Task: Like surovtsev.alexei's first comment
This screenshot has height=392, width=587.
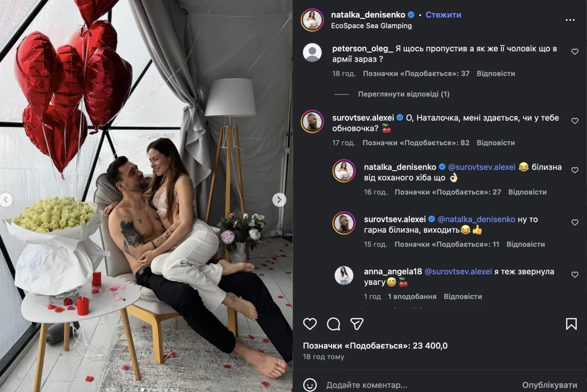Action: pyautogui.click(x=575, y=121)
